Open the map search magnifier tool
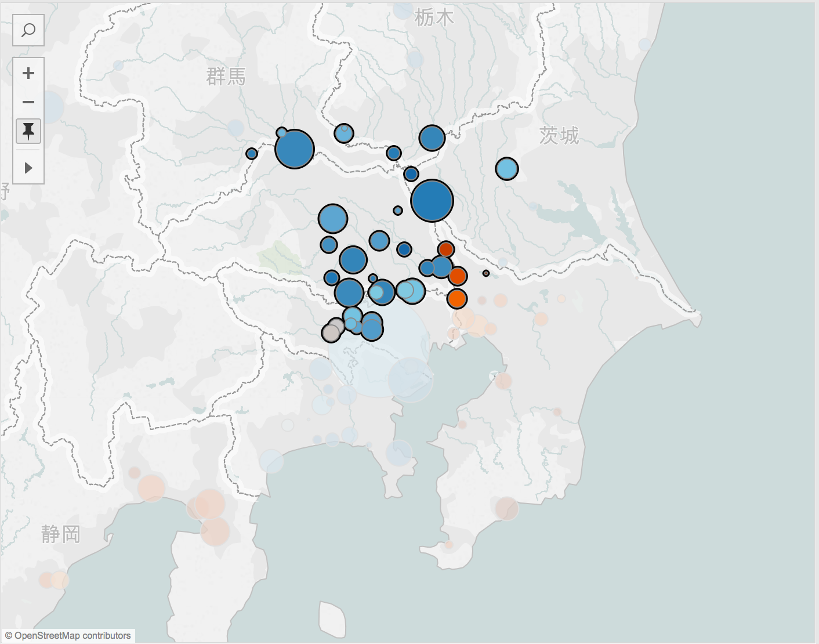Viewport: 819px width, 644px height. pyautogui.click(x=28, y=30)
